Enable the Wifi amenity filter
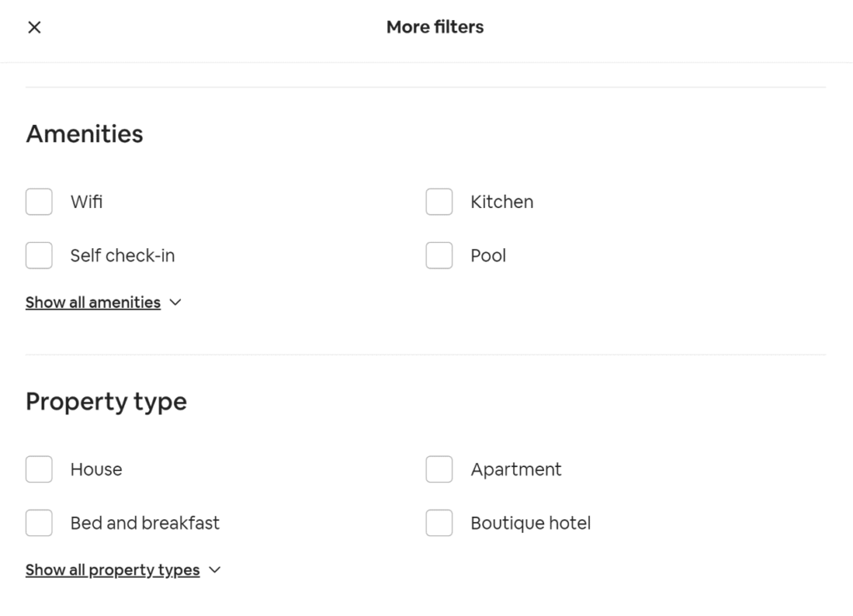The image size is (853, 616). pyautogui.click(x=39, y=201)
